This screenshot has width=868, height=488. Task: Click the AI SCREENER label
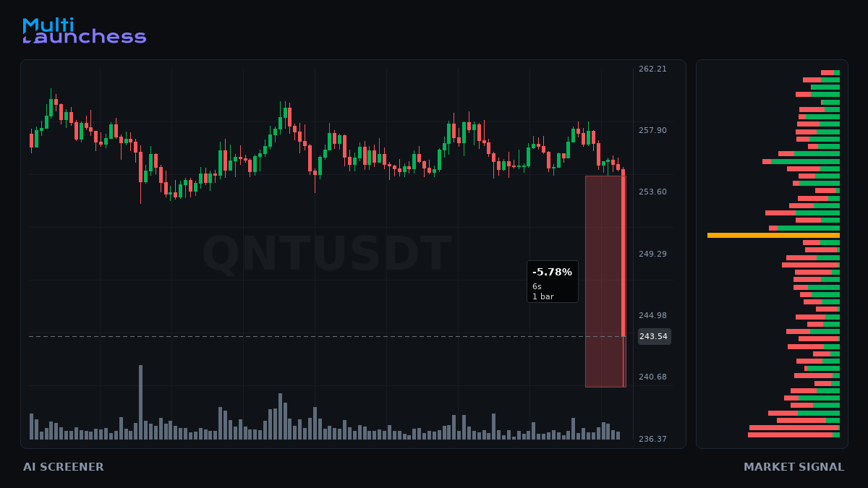click(64, 467)
